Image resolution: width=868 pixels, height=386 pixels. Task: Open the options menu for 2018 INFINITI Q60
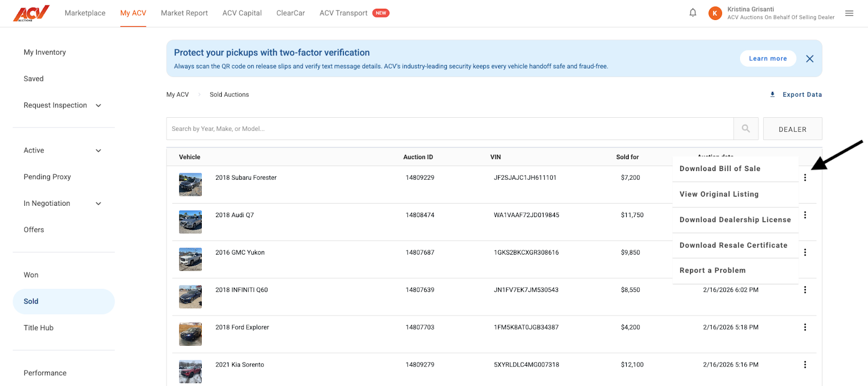click(805, 290)
